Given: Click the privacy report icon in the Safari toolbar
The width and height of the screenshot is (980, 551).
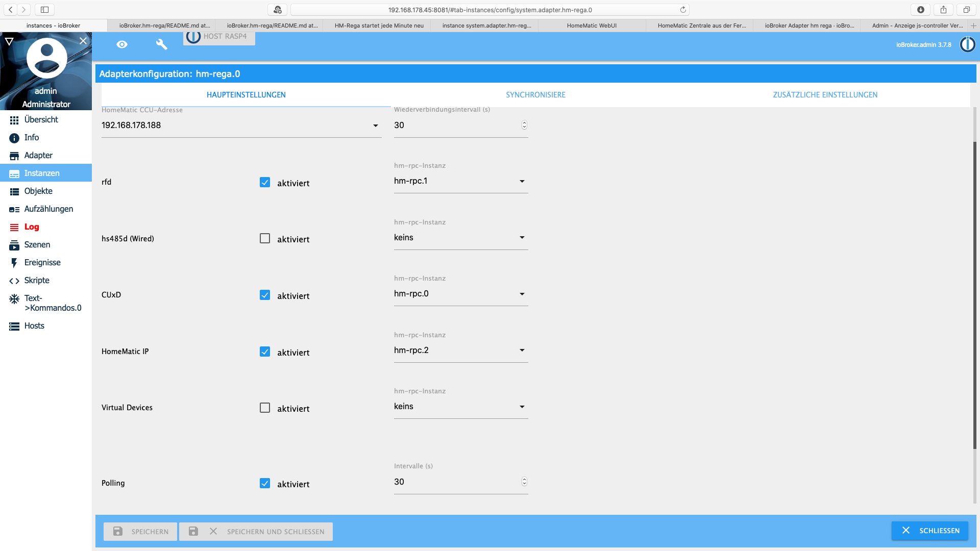Looking at the screenshot, I should coord(278,10).
